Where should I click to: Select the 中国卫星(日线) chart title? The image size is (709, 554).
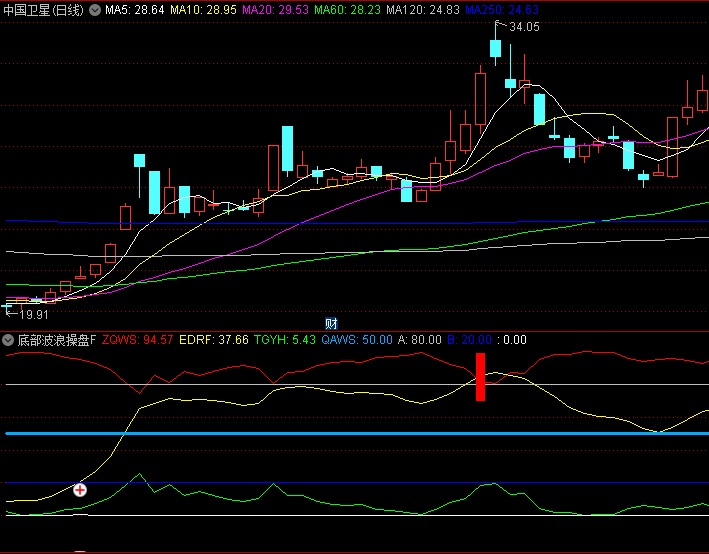[43, 10]
